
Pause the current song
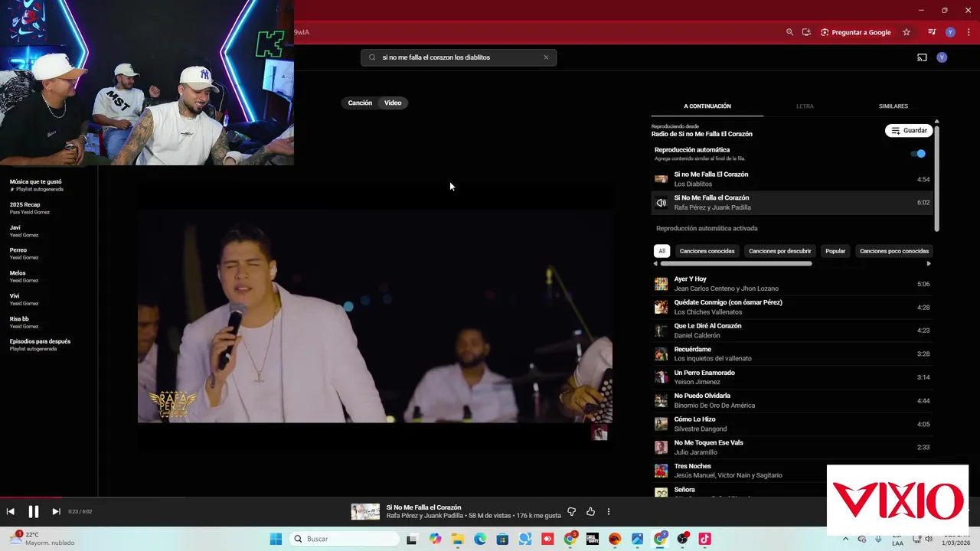pos(34,512)
